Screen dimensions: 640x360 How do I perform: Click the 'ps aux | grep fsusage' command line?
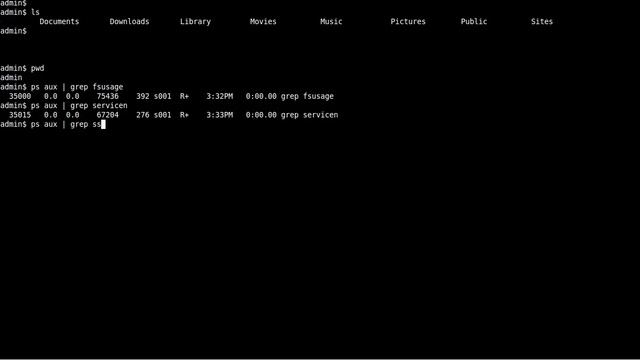point(77,87)
